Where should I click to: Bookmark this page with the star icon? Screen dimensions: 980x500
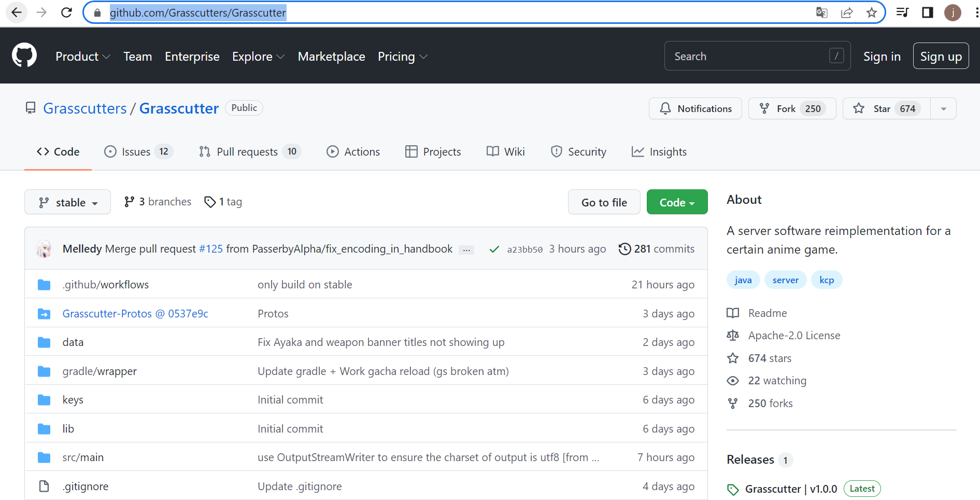point(872,12)
